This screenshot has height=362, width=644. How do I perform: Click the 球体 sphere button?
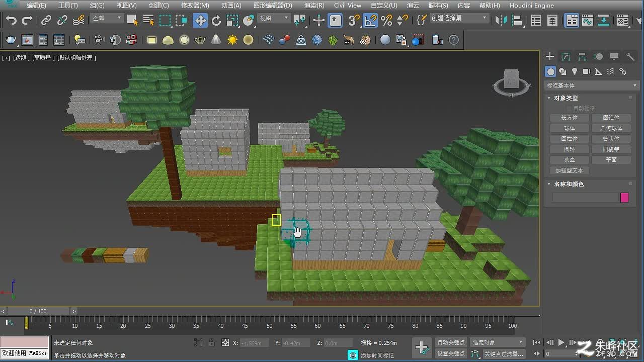570,128
